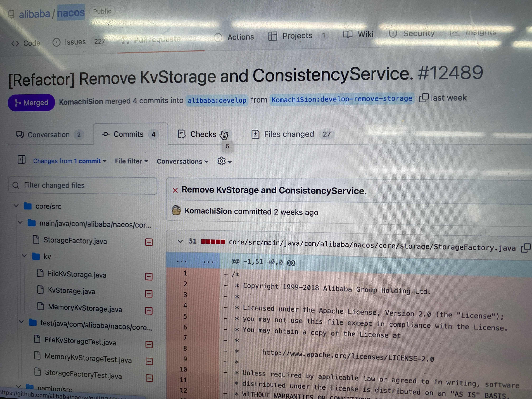Click removed-file icon next to KvStorage.java
This screenshot has width=532, height=399.
(149, 294)
